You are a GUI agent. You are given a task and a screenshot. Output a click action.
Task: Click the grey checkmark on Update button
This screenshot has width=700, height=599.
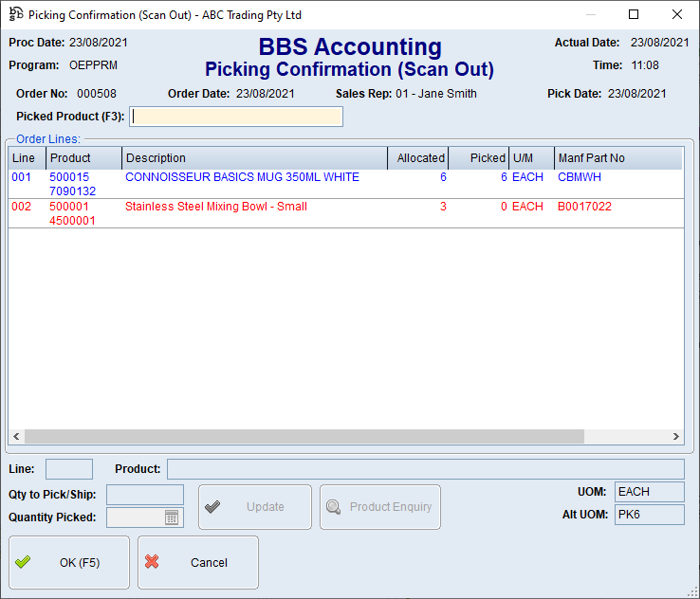(x=212, y=507)
